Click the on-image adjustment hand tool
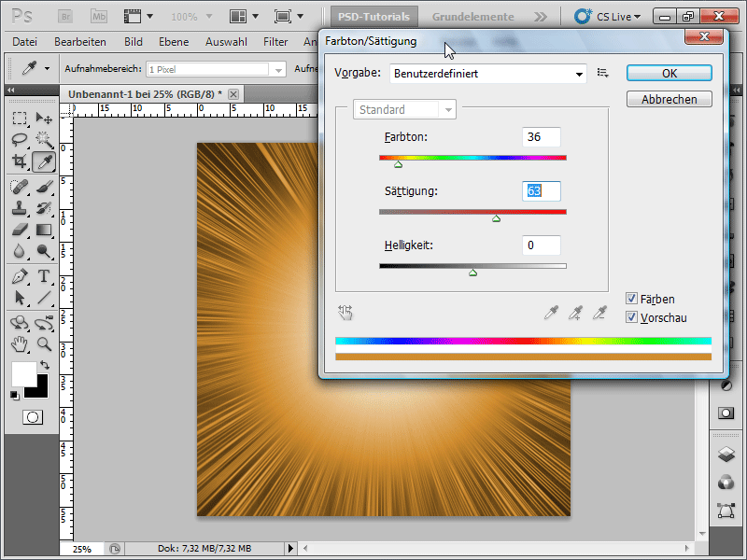This screenshot has height=560, width=747. (345, 313)
